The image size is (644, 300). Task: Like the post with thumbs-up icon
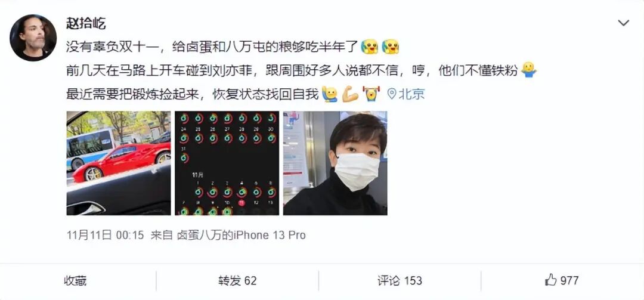tap(550, 281)
